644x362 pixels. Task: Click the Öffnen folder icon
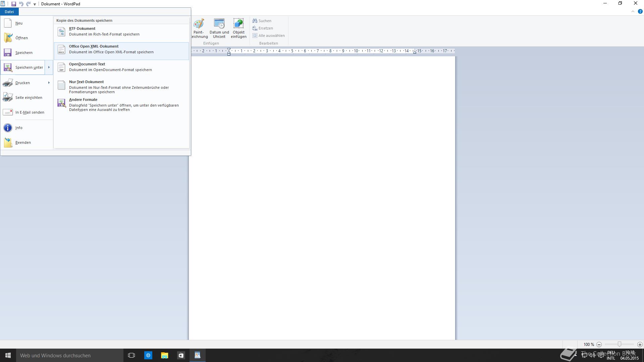tap(8, 38)
